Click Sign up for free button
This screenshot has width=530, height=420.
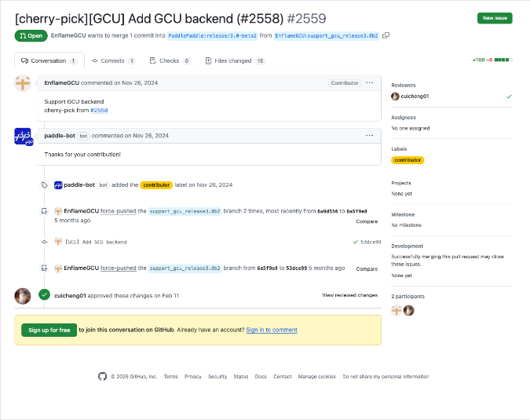[x=49, y=331]
